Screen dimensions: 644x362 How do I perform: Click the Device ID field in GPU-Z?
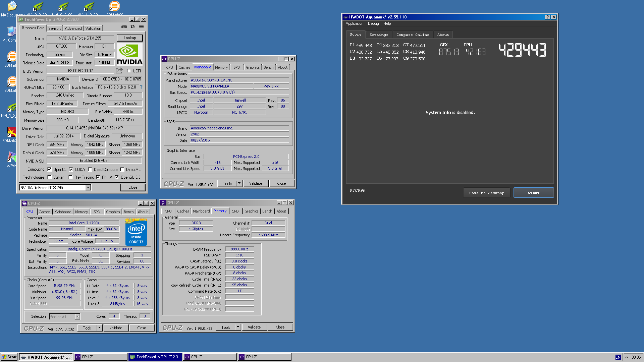[121, 79]
